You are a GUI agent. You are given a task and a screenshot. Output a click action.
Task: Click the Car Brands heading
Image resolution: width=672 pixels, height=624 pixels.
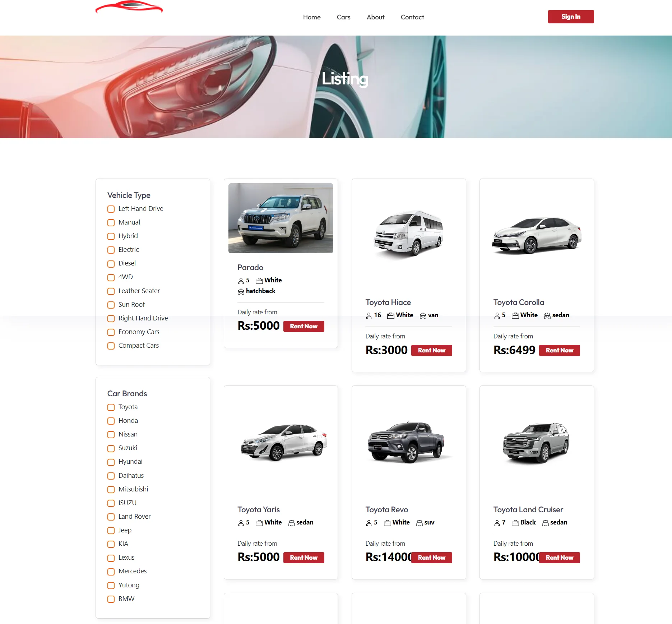tap(127, 394)
